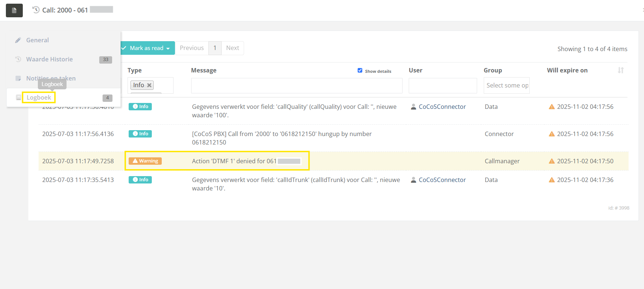Click the Info badge on callQuality row

click(140, 107)
